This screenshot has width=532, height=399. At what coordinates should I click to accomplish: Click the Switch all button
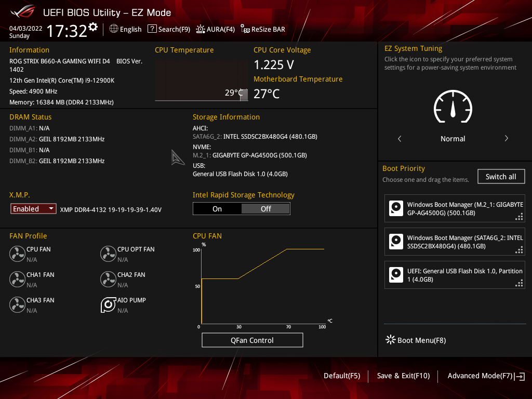click(501, 177)
